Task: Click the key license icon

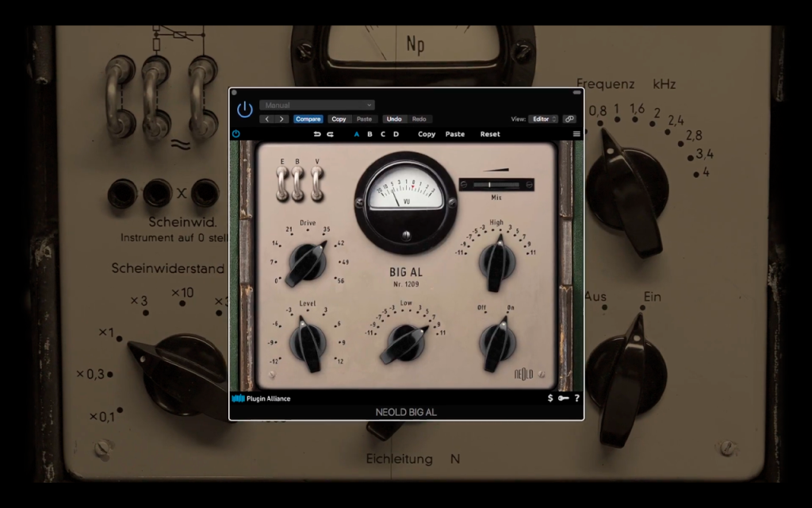Action: pyautogui.click(x=564, y=398)
